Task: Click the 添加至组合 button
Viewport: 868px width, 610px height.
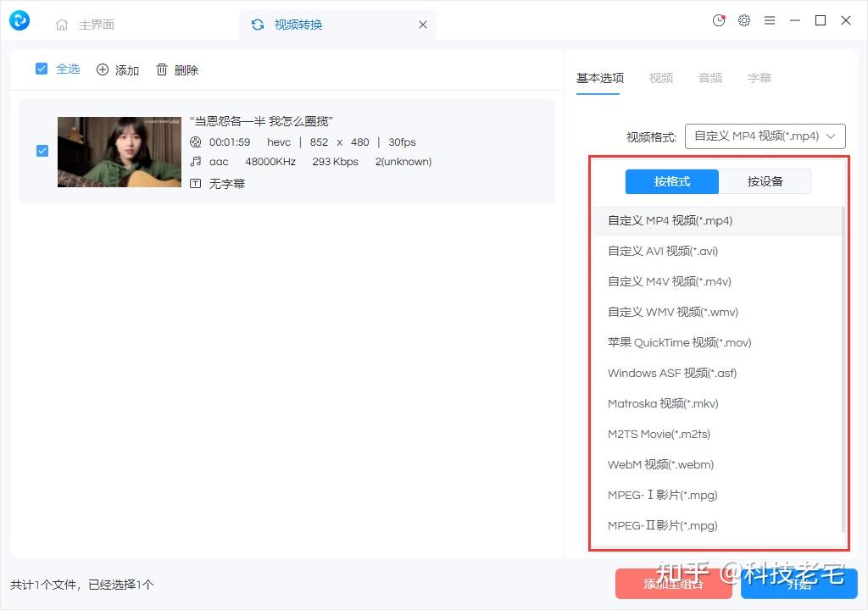Action: (674, 584)
